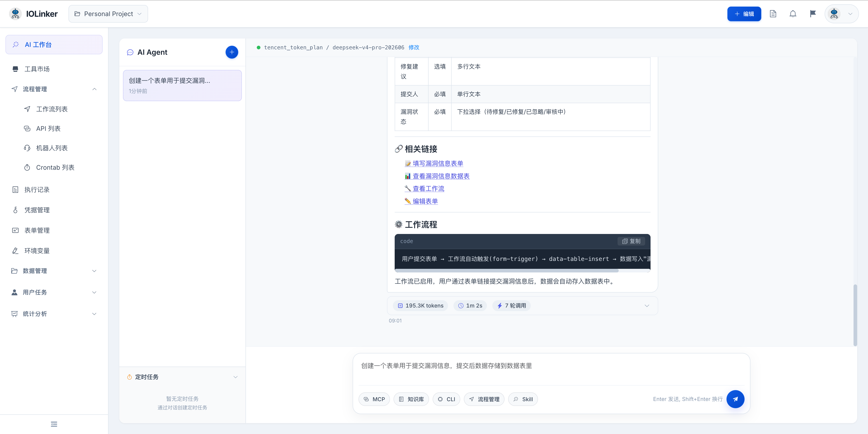
Task: Click the chat vertical scrollbar
Action: pos(855,315)
